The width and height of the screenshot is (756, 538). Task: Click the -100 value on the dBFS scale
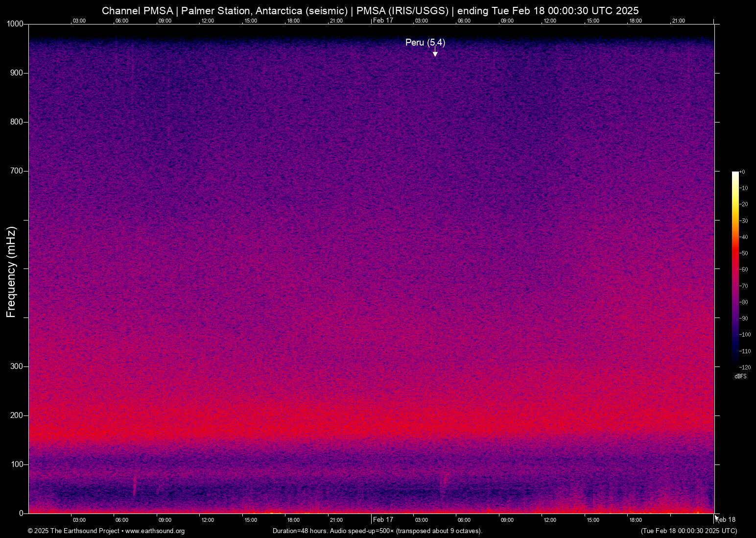click(x=745, y=335)
